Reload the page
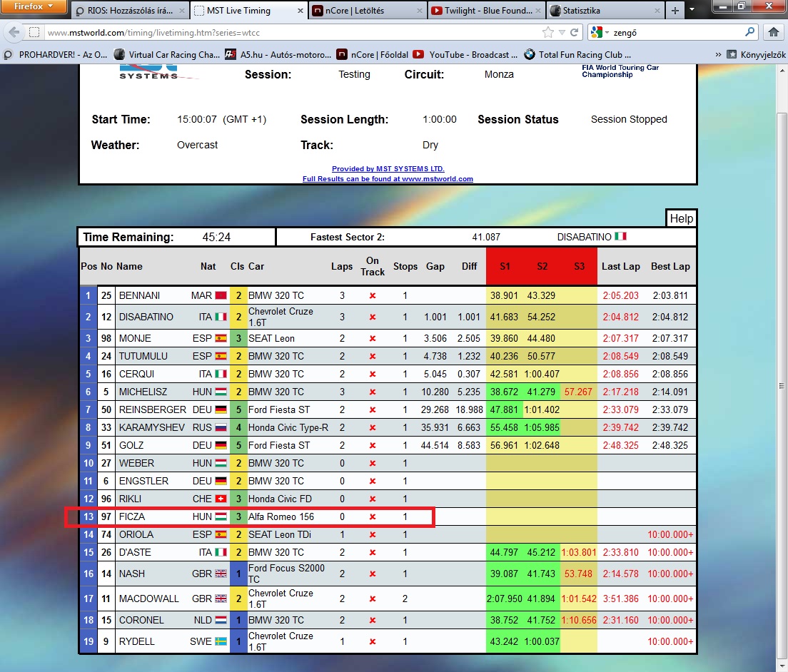This screenshot has width=788, height=672. pos(575,33)
